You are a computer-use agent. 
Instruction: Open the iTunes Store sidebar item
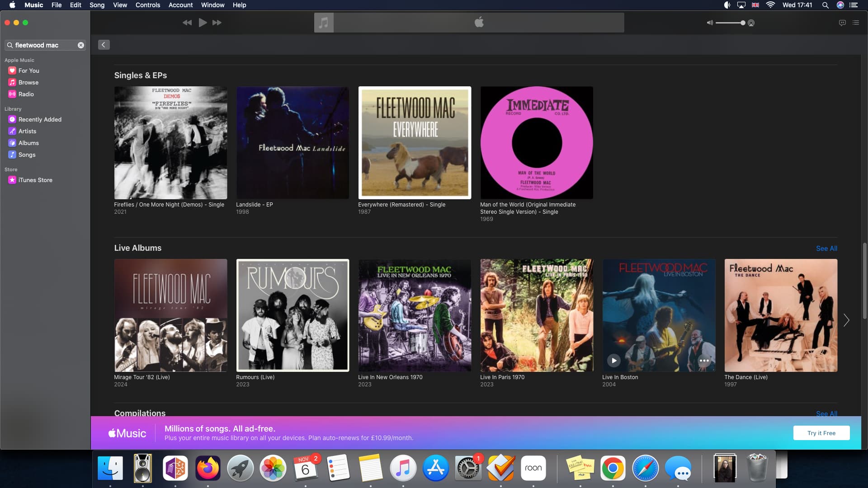click(35, 180)
